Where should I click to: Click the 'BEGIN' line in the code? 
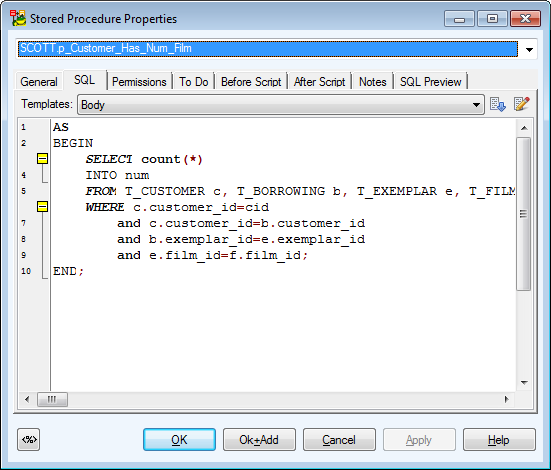[x=73, y=143]
